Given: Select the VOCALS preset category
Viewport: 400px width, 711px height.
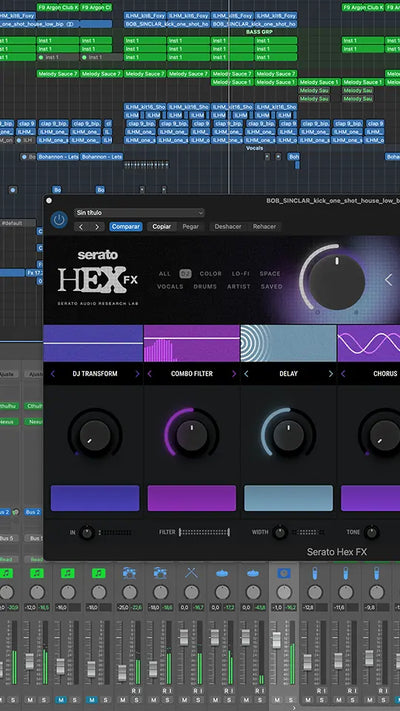Looking at the screenshot, I should pyautogui.click(x=170, y=287).
